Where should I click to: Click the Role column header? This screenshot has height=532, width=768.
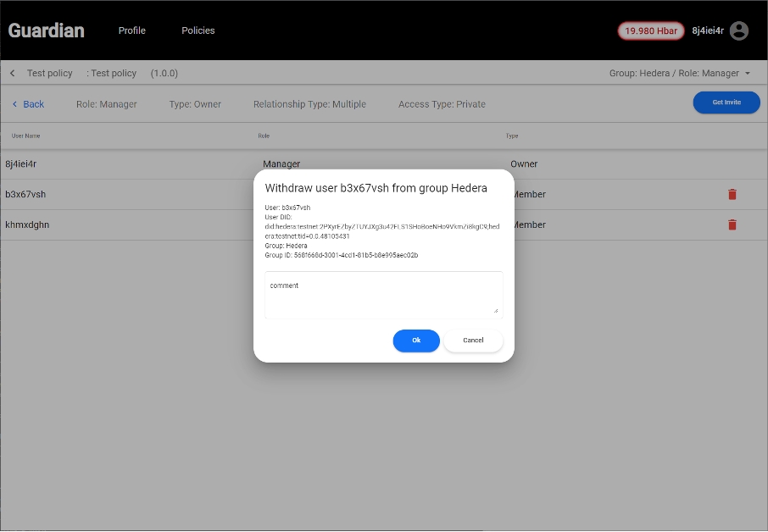coord(264,136)
